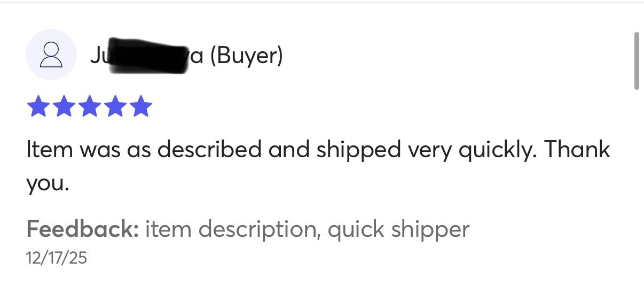The width and height of the screenshot is (644, 293).
Task: Click the review date 12/17/25
Action: [56, 258]
